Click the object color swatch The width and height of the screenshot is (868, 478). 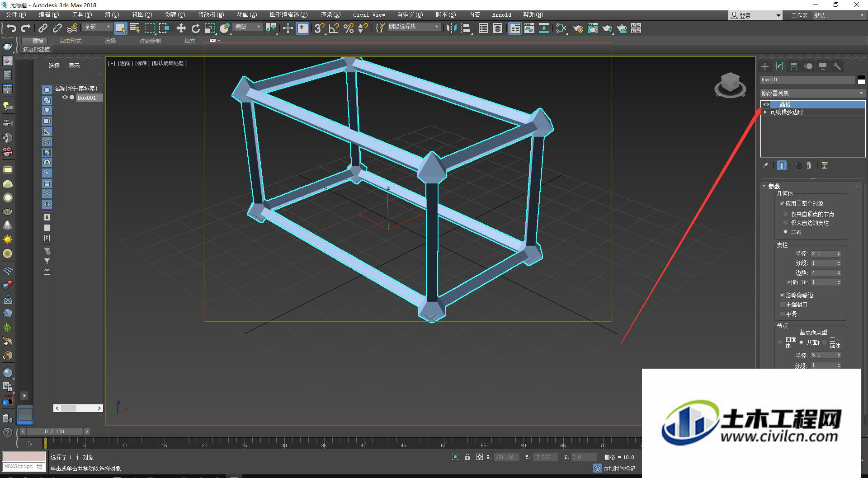[861, 80]
